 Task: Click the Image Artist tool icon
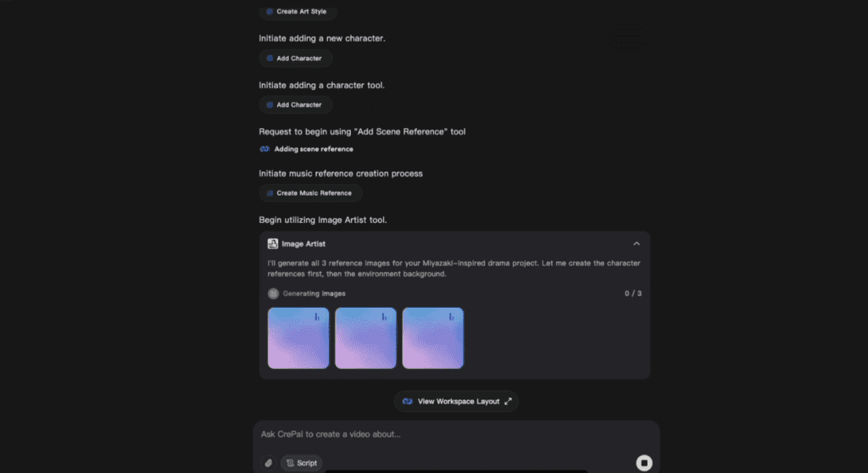(x=273, y=244)
